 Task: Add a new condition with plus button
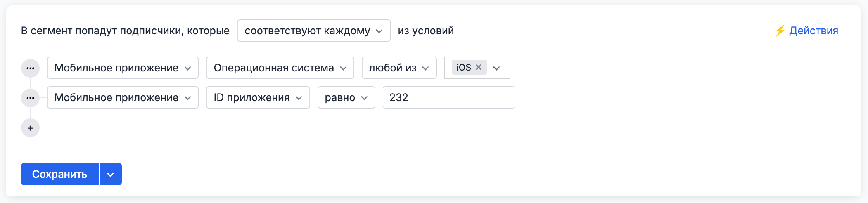(x=30, y=128)
